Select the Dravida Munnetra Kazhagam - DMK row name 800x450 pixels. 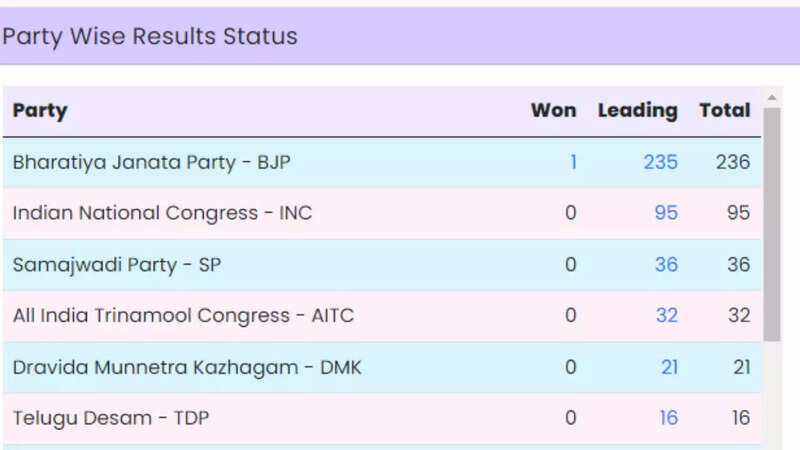click(x=187, y=367)
